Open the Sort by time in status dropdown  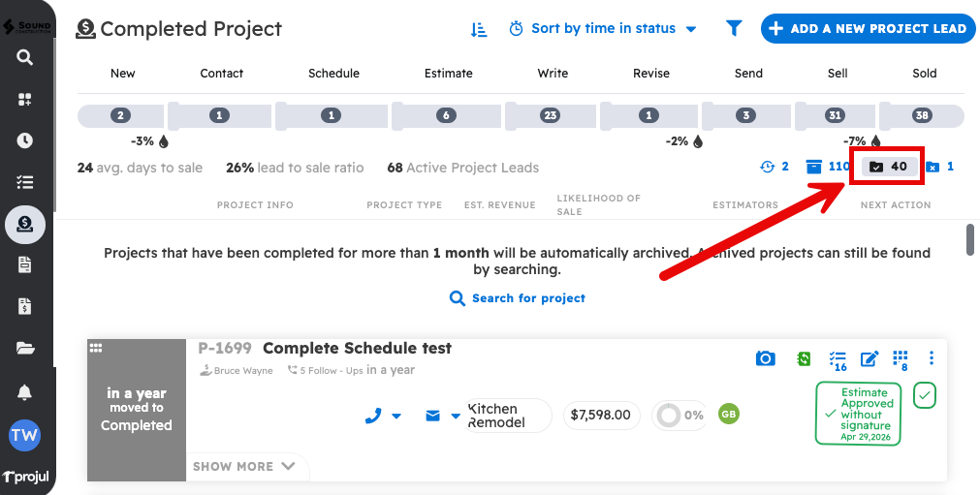click(603, 29)
